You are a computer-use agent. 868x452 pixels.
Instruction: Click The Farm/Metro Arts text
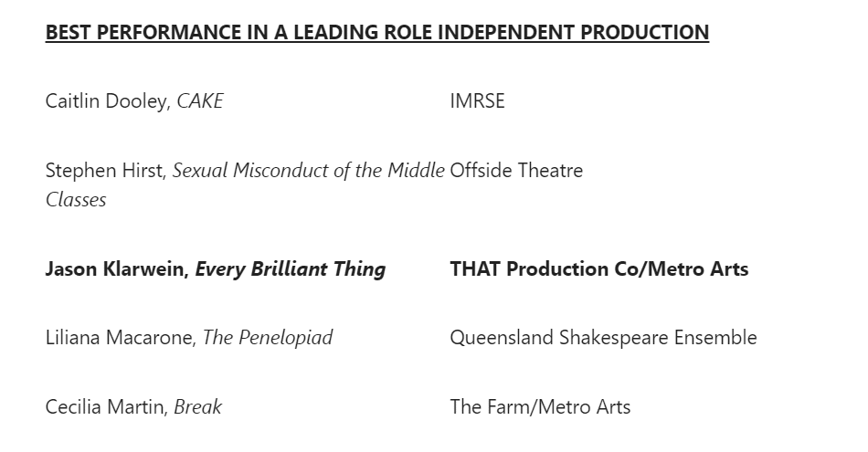(540, 407)
